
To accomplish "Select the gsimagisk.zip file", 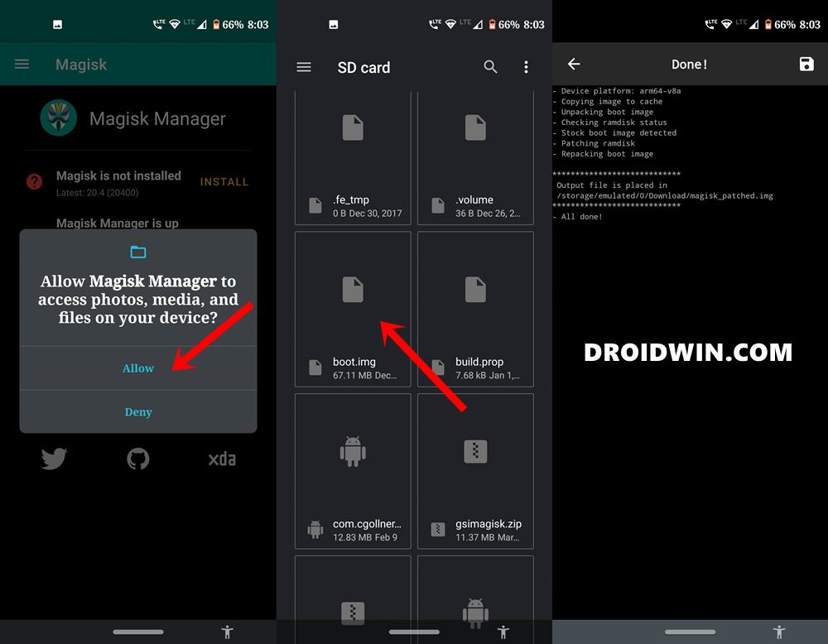I will pos(475,471).
